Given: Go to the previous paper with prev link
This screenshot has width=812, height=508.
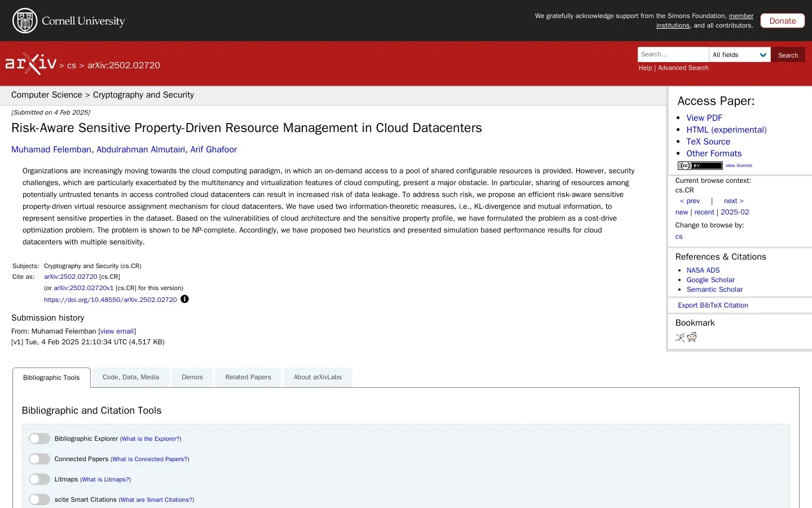Looking at the screenshot, I should pyautogui.click(x=690, y=201).
